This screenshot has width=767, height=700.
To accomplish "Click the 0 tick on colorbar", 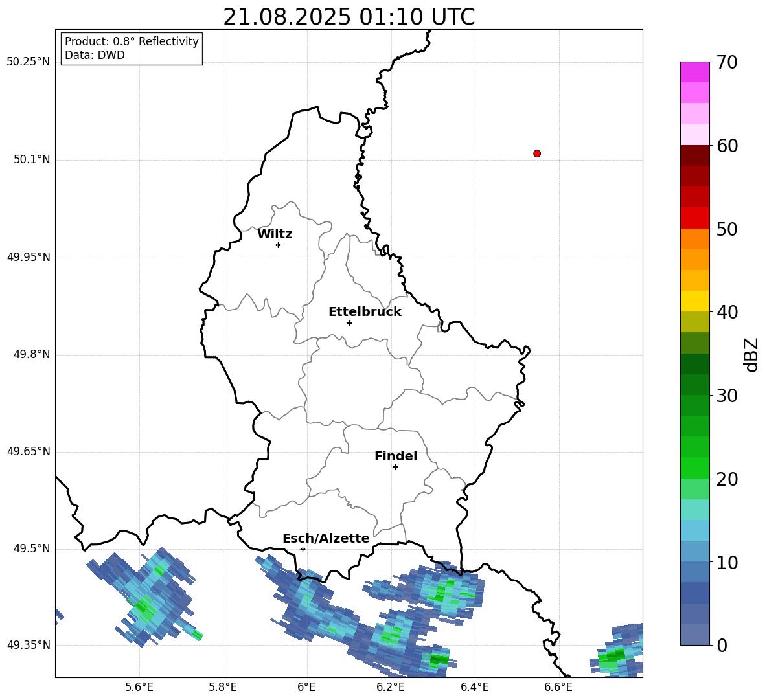I will [x=722, y=646].
